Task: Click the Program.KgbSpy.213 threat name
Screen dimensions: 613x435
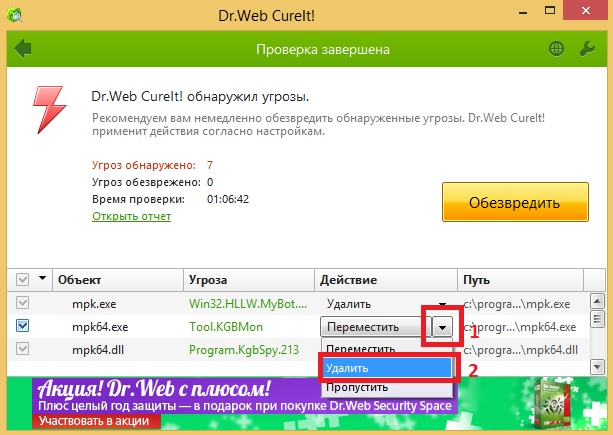Action: pos(244,349)
